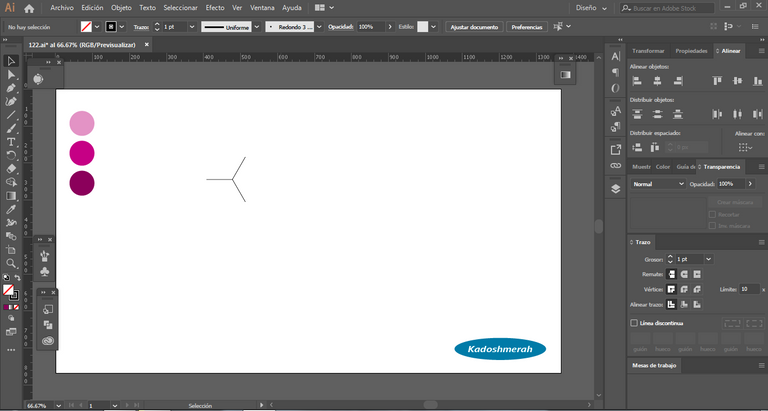Open the Layers panel icon in the dock

(615, 187)
